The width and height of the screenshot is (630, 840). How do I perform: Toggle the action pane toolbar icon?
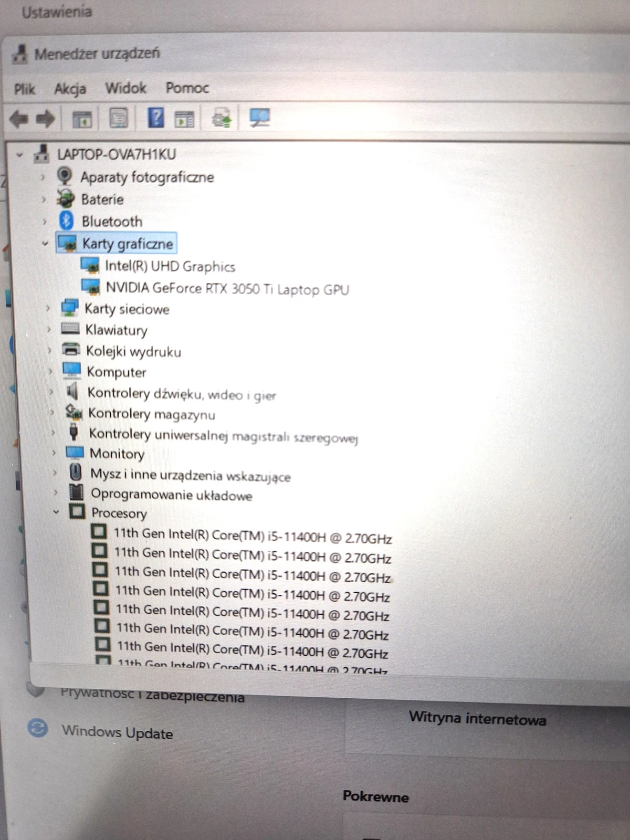tap(184, 119)
